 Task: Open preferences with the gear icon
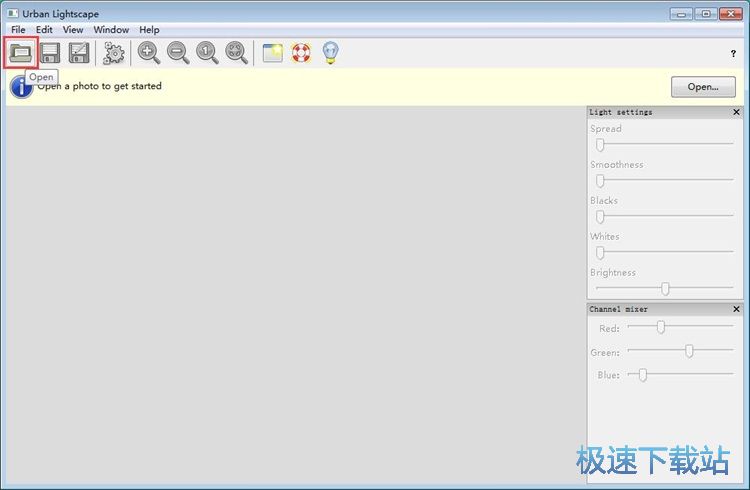click(114, 53)
